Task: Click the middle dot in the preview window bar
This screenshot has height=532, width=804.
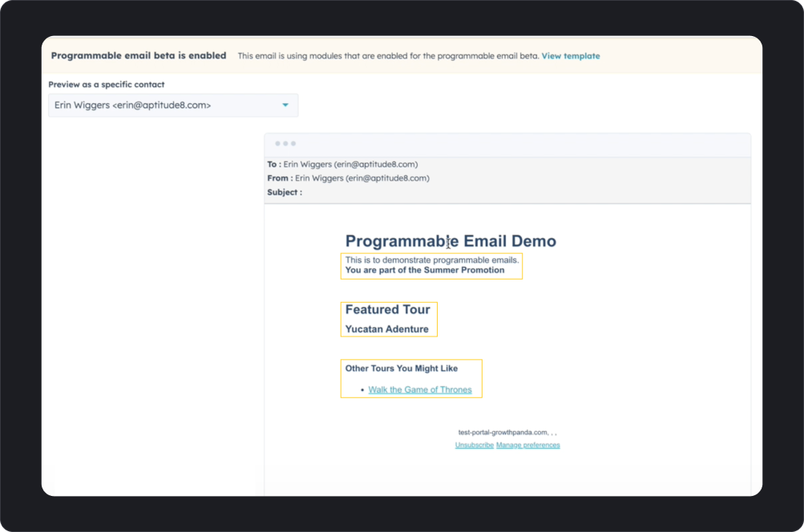Action: coord(284,144)
